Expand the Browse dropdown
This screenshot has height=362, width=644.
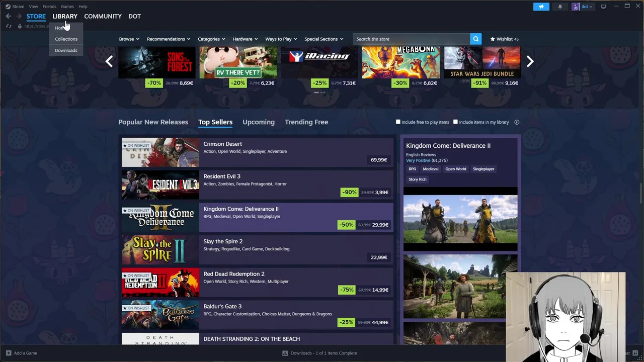[x=129, y=39]
